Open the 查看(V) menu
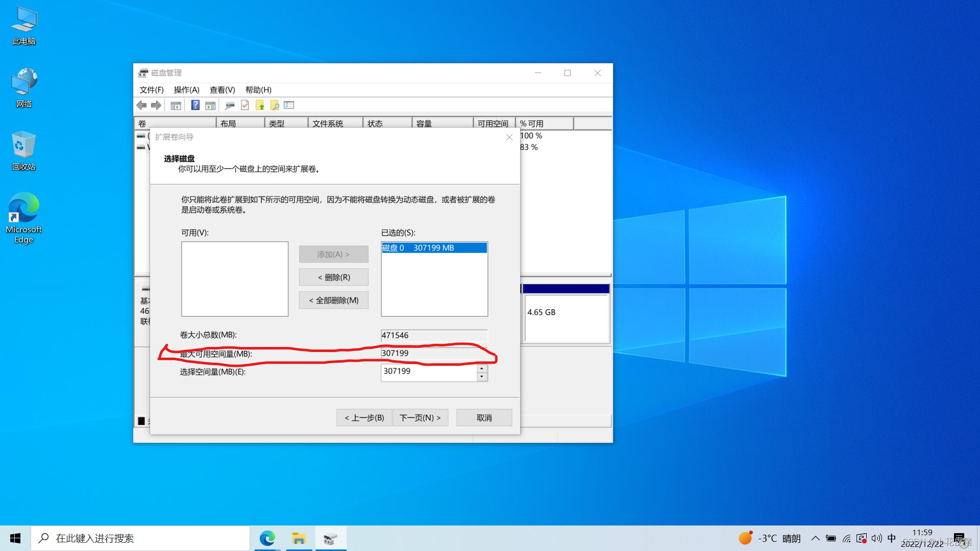The height and width of the screenshot is (551, 980). click(222, 90)
